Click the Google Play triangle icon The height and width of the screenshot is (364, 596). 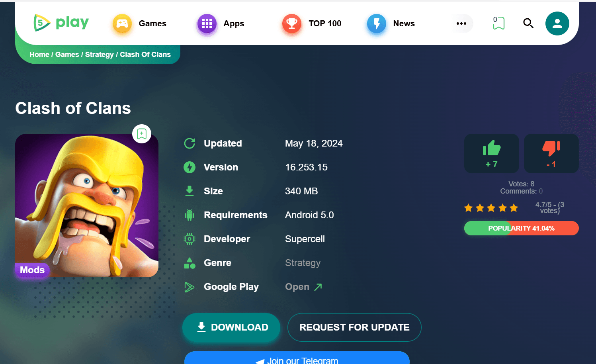coord(190,287)
